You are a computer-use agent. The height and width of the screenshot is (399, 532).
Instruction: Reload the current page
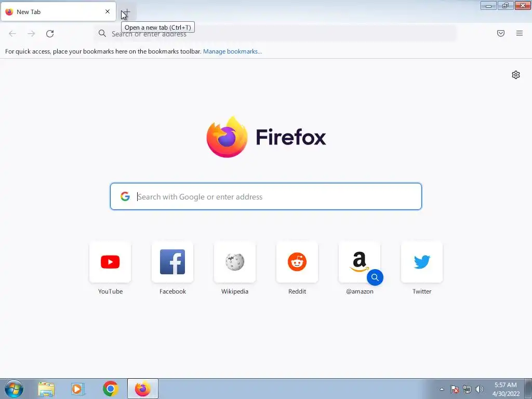50,34
